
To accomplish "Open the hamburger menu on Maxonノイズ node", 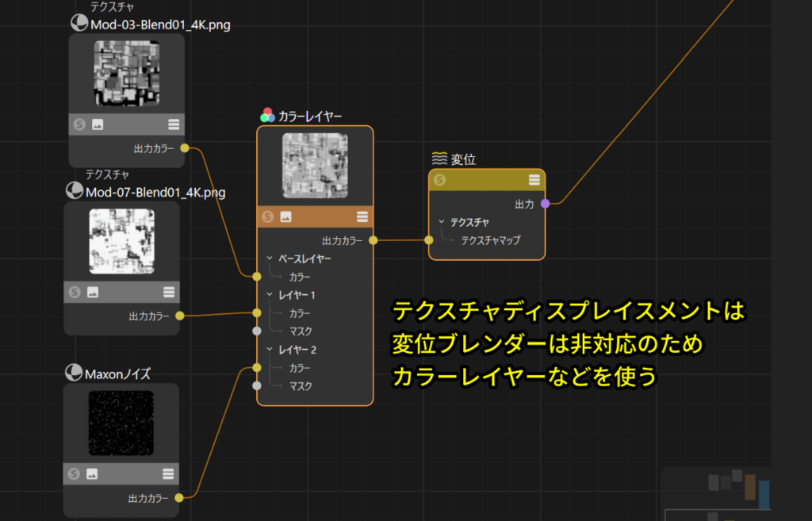I will [167, 473].
